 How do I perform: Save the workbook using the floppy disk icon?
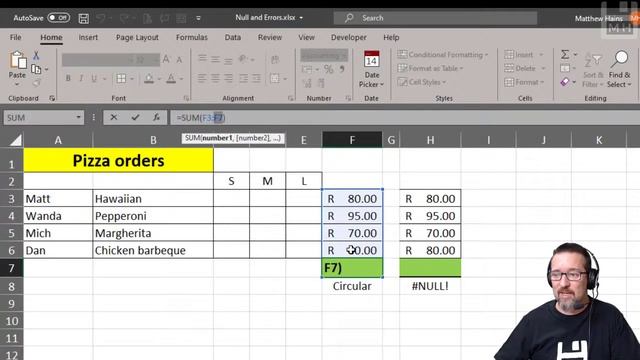pyautogui.click(x=84, y=18)
